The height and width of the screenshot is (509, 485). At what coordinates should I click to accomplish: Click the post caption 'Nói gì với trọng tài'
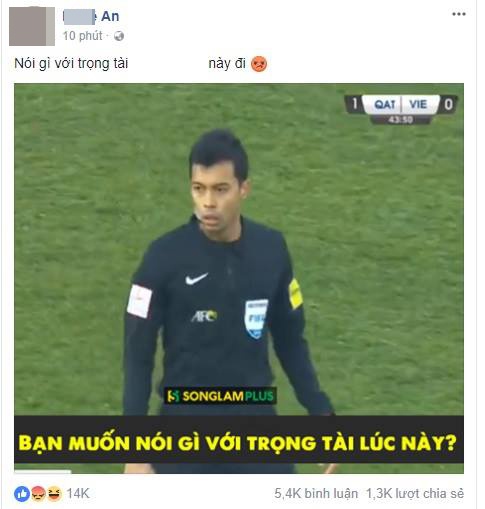[x=71, y=64]
